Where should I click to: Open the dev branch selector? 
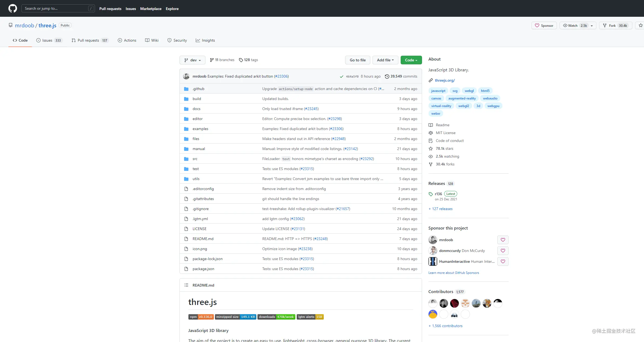coord(192,60)
